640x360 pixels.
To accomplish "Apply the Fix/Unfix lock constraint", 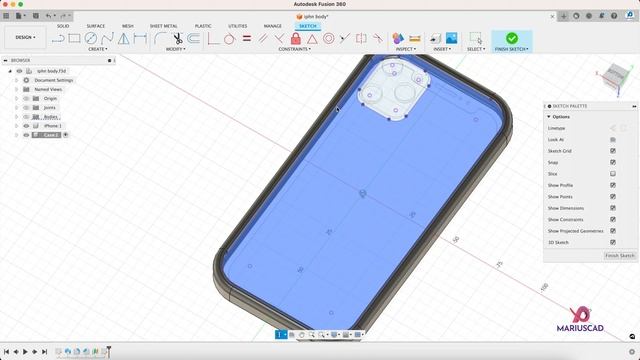I will 296,39.
